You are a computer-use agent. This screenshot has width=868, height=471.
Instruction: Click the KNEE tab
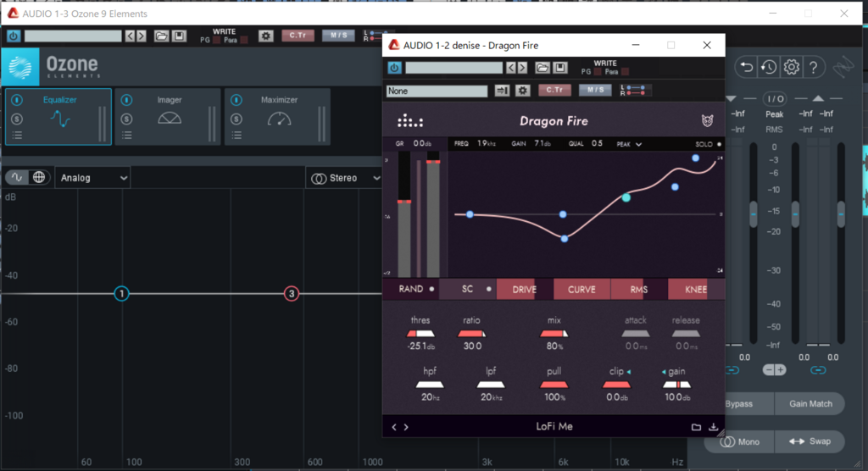click(x=696, y=290)
